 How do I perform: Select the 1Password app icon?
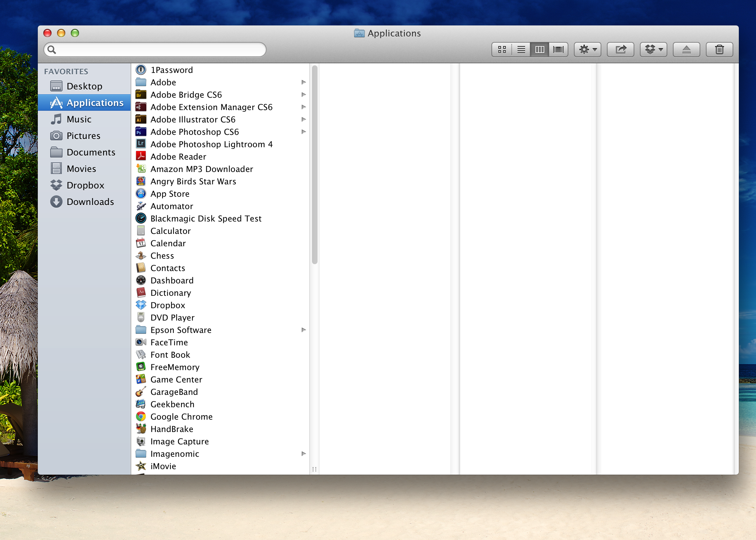click(x=141, y=70)
